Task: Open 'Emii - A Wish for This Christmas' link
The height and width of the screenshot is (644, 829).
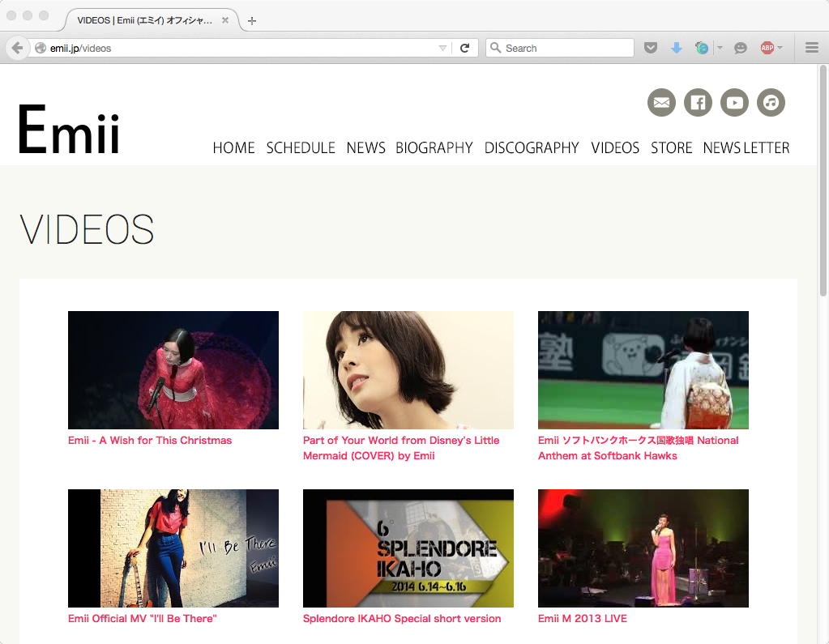Action: 150,440
